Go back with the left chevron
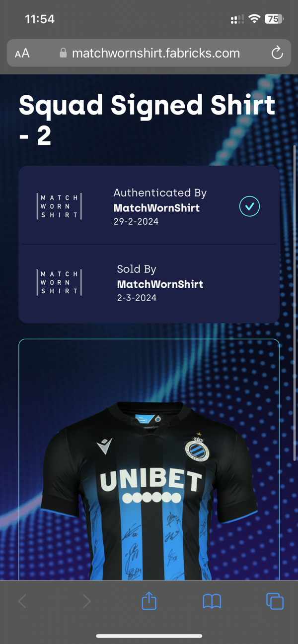 22,601
